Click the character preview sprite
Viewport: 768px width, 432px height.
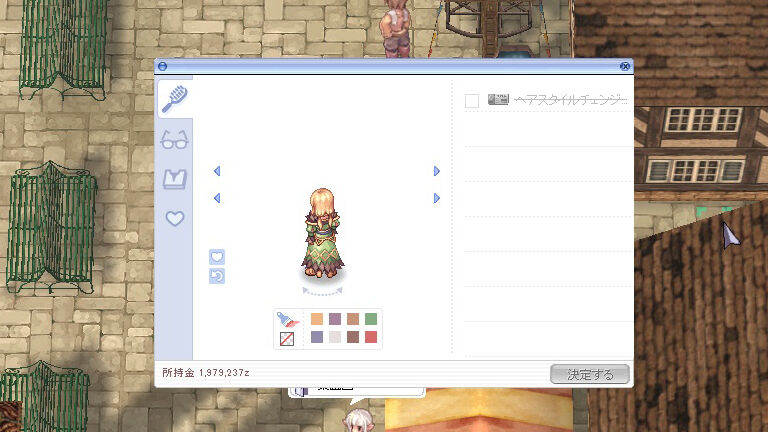322,234
